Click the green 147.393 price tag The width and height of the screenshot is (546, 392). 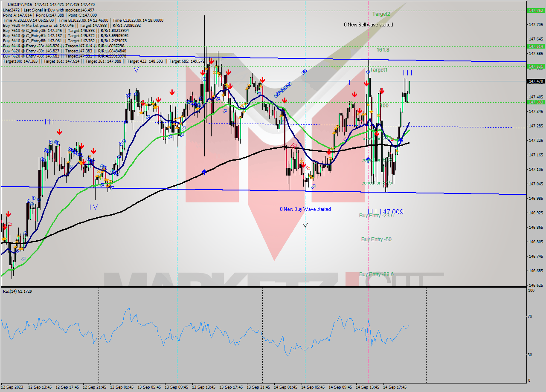click(x=535, y=102)
